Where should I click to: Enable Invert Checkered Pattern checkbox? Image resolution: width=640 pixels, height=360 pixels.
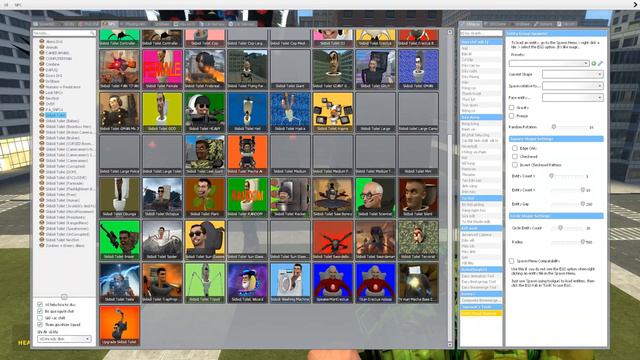point(515,165)
